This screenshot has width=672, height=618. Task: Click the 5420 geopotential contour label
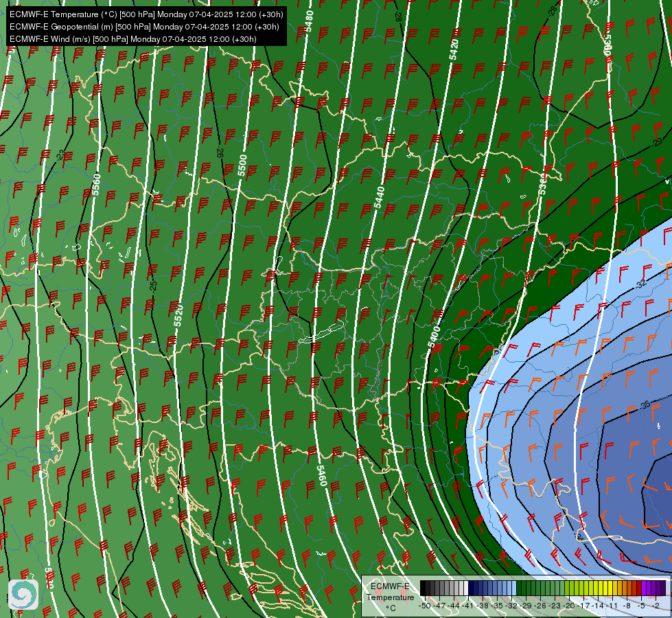click(454, 49)
